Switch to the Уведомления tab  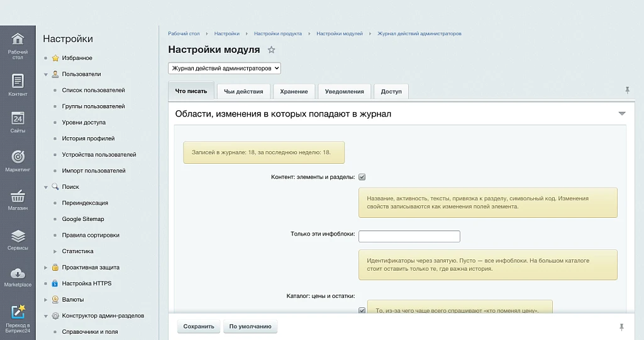[344, 92]
